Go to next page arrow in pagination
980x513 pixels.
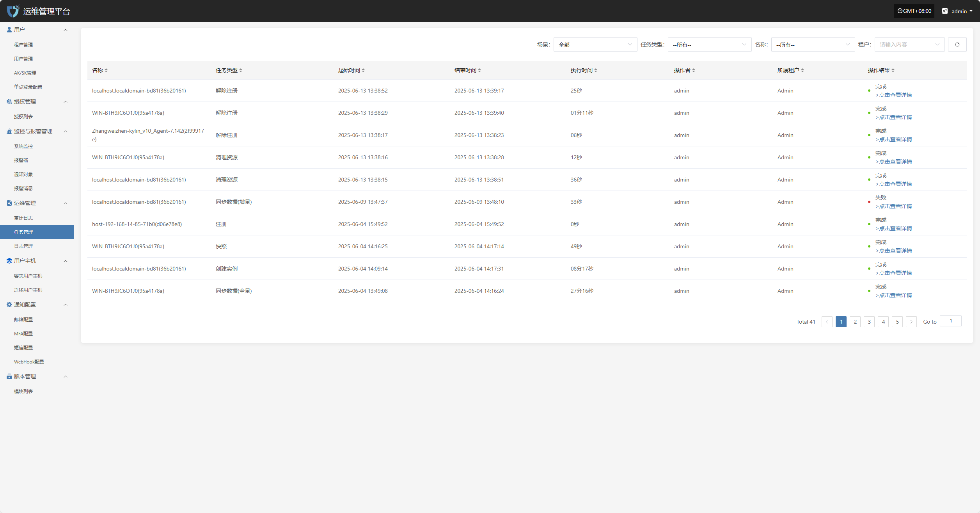[x=911, y=322]
